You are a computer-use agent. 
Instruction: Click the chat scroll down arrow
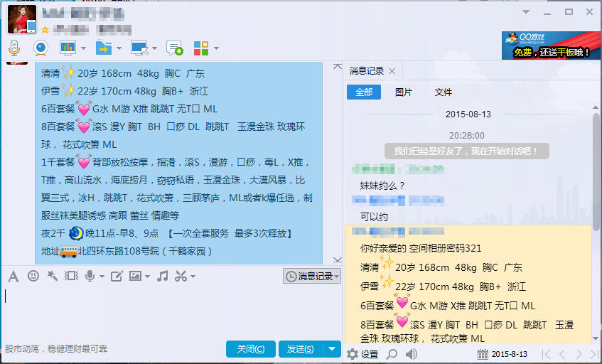[x=338, y=259]
